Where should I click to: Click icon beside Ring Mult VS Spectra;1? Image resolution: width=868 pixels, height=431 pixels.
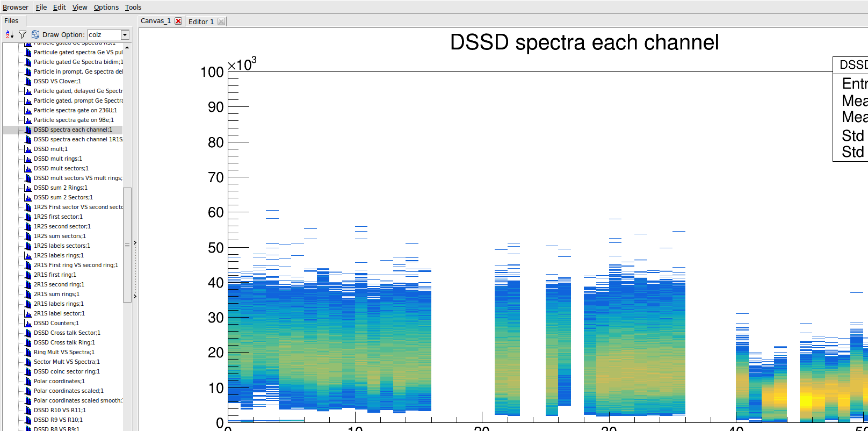click(x=28, y=353)
